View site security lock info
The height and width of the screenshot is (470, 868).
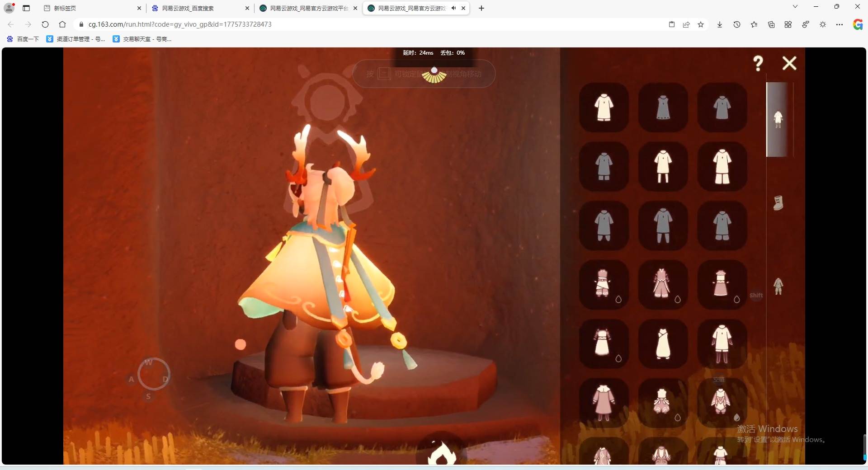pyautogui.click(x=81, y=24)
